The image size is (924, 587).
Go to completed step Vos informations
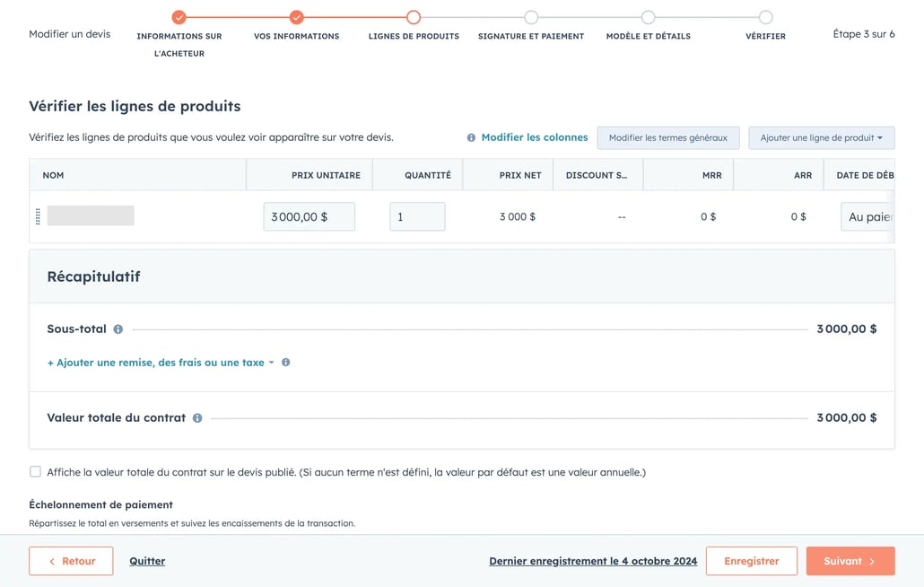(x=296, y=17)
